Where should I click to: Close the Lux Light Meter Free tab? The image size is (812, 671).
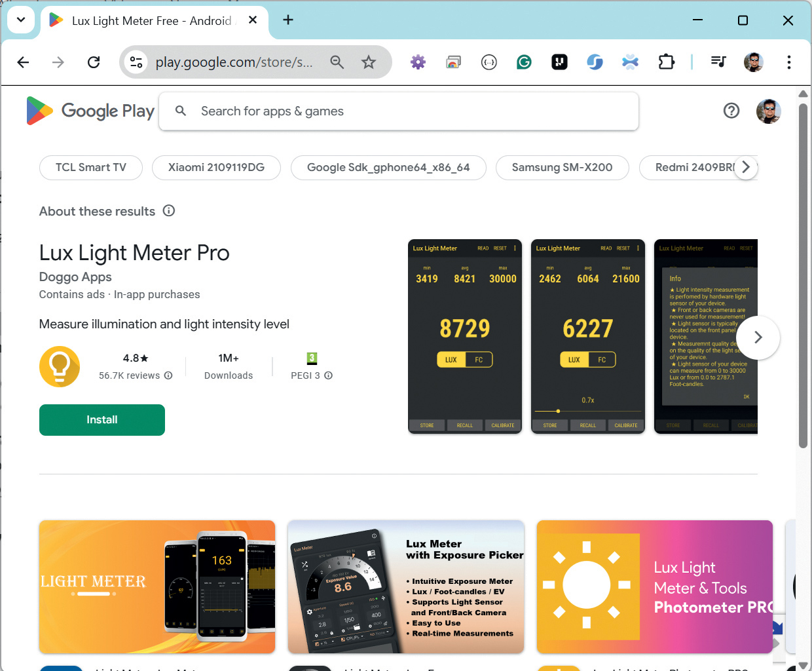[x=253, y=20]
